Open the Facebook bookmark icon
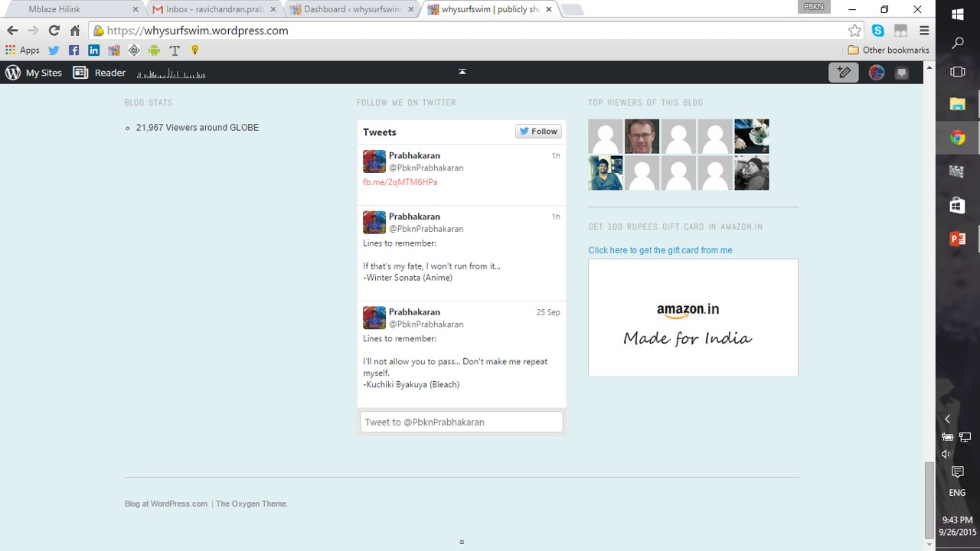 point(73,51)
